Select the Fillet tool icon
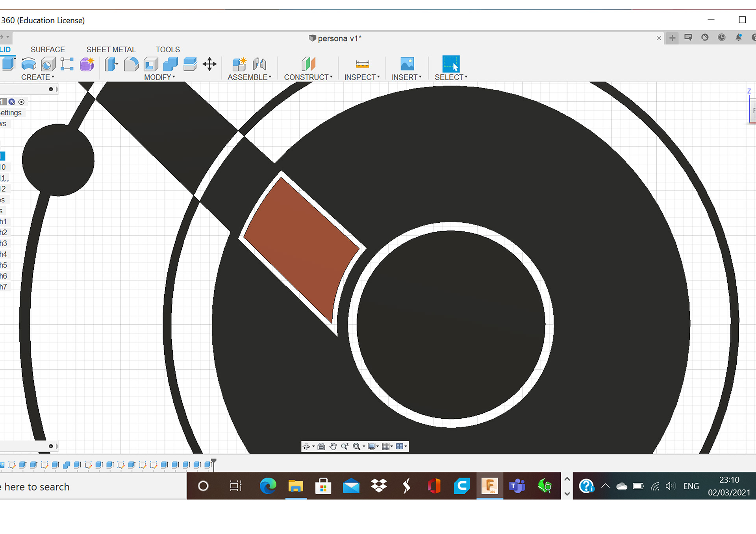The height and width of the screenshot is (534, 756). coord(131,64)
